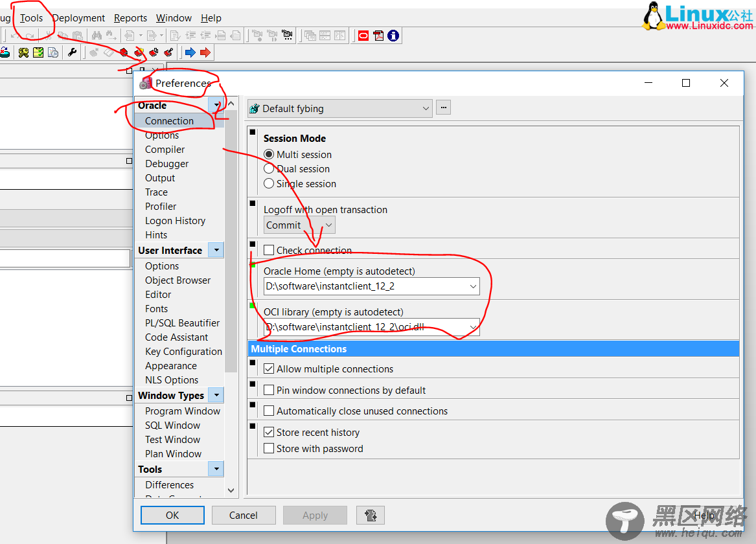This screenshot has height=544, width=756.
Task: Select the Dual session radio button
Action: pyautogui.click(x=269, y=168)
